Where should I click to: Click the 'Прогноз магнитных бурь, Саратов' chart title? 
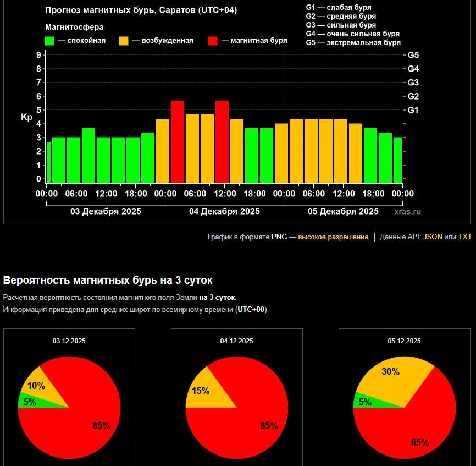pos(141,10)
